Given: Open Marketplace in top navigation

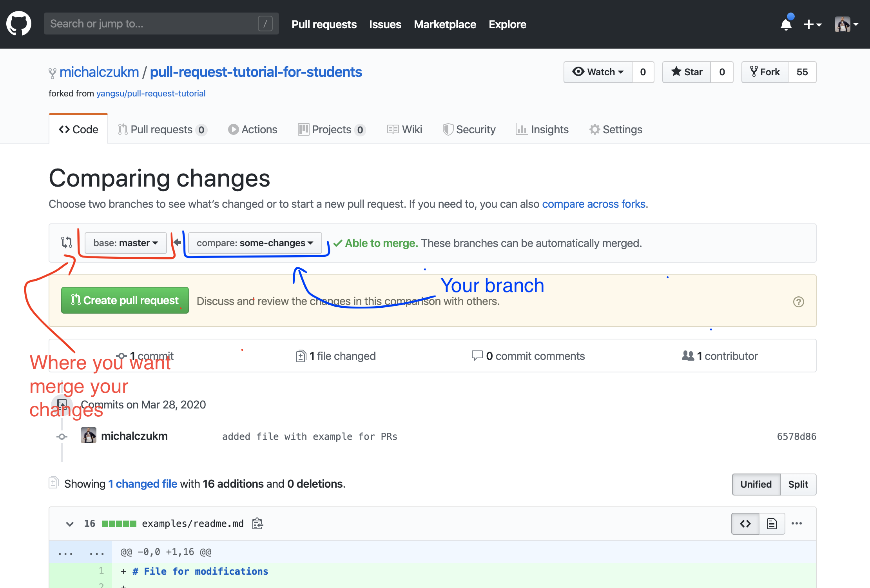Looking at the screenshot, I should click(x=445, y=24).
